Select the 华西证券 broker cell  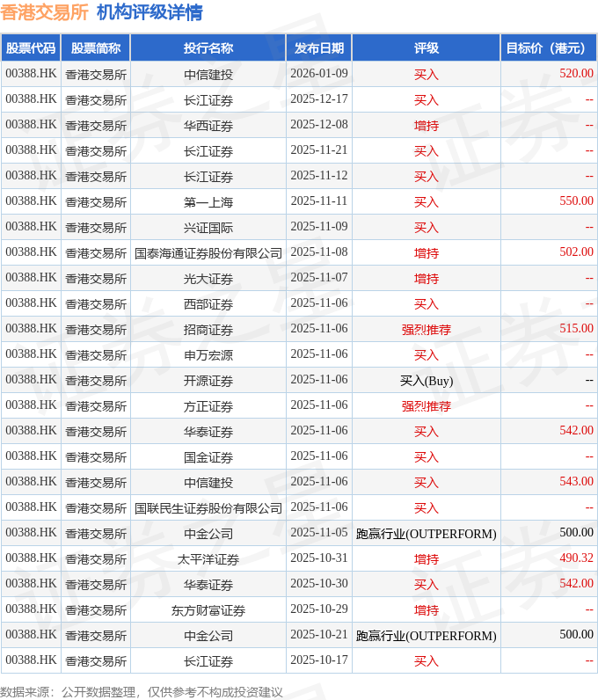coord(208,126)
